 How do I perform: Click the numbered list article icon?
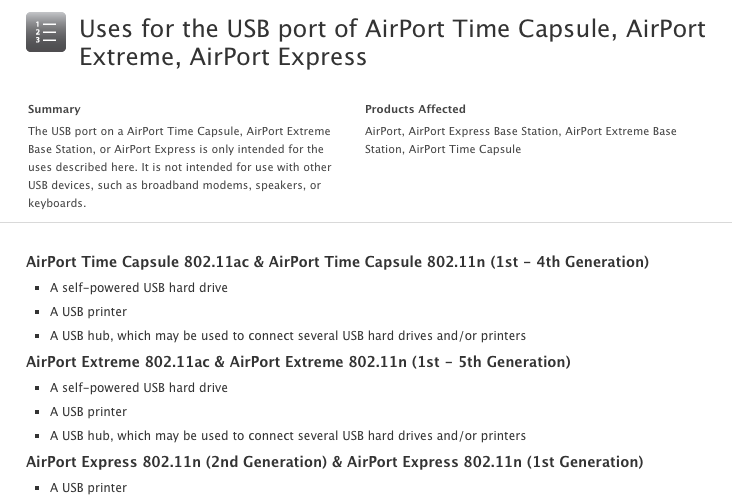click(46, 32)
